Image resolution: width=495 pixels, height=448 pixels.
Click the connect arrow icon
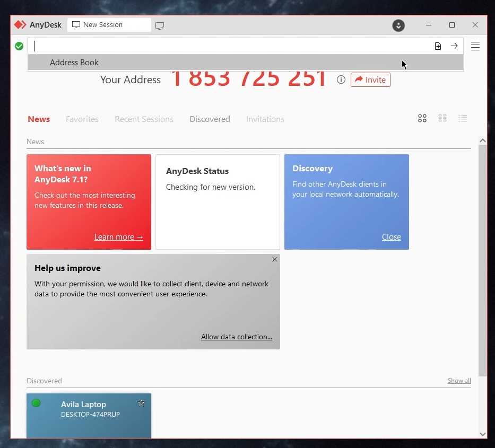click(454, 46)
